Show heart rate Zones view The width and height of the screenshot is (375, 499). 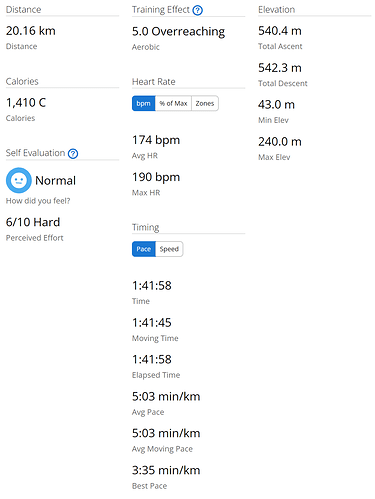[205, 103]
